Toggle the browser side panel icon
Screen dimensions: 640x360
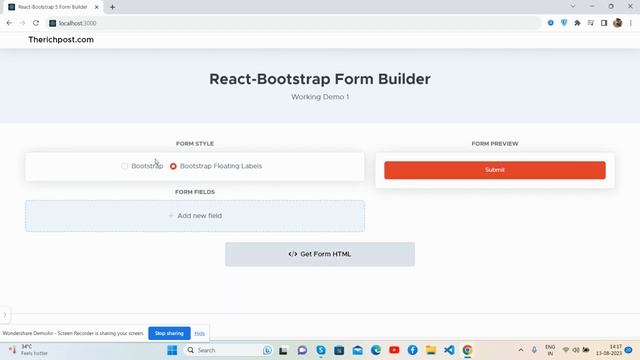(604, 23)
